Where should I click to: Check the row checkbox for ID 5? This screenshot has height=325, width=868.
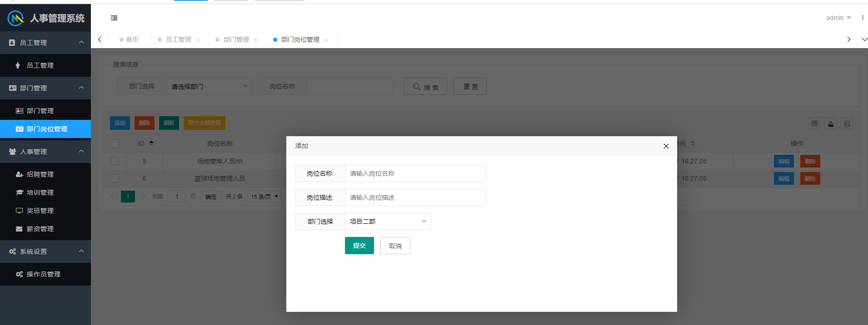click(115, 161)
